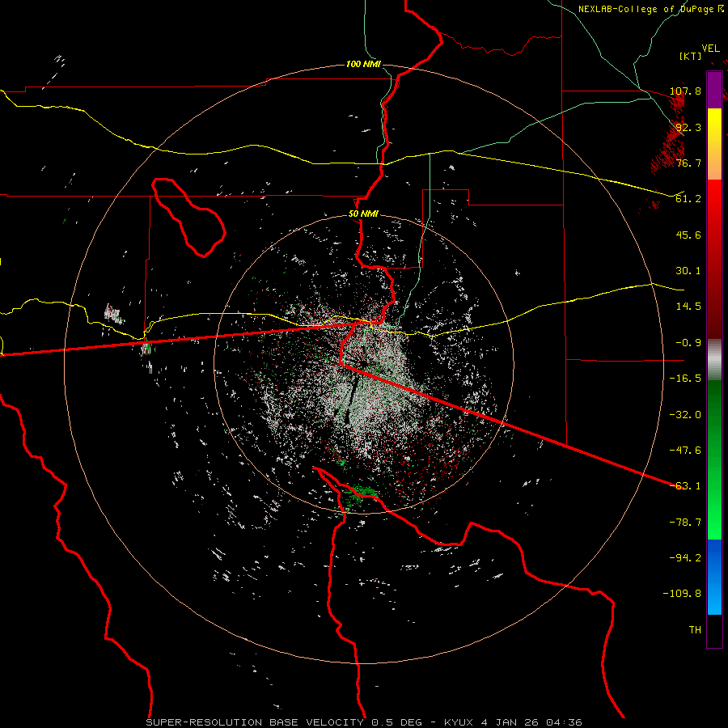Screen dimensions: 728x728
Task: Click the -78.7 velocity scale value
Action: pyautogui.click(x=685, y=523)
